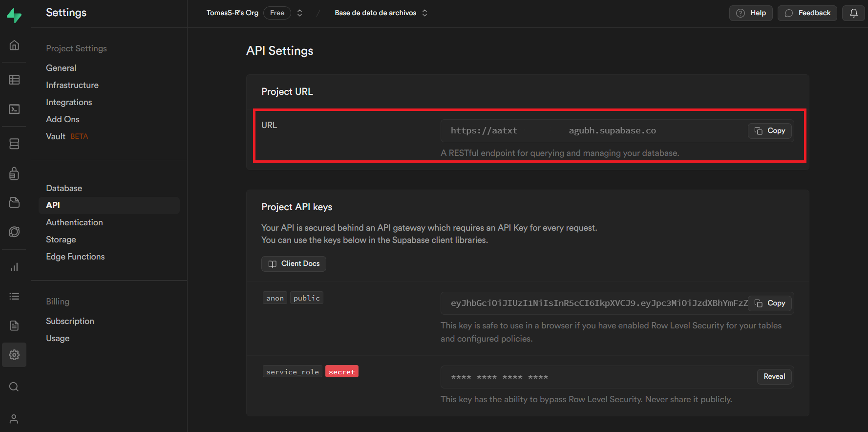The width and height of the screenshot is (868, 432).
Task: Open the SQL Editor sidebar icon
Action: [x=14, y=109]
